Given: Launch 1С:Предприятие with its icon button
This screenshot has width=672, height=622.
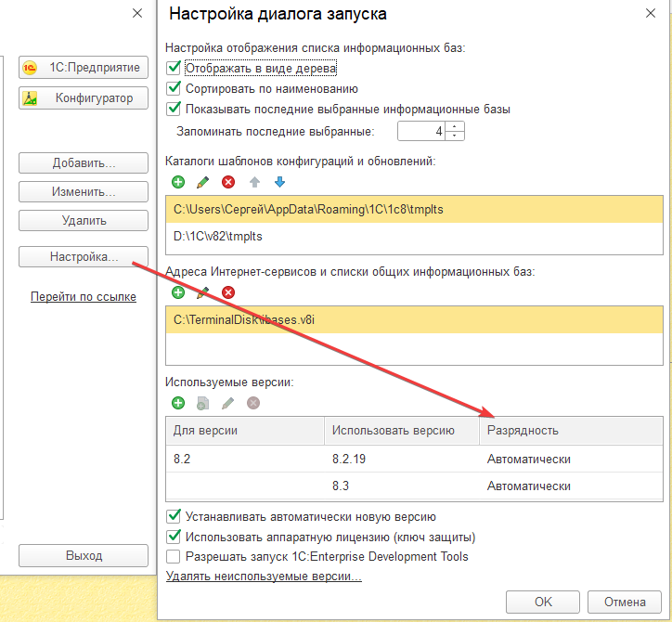Looking at the screenshot, I should (x=84, y=68).
